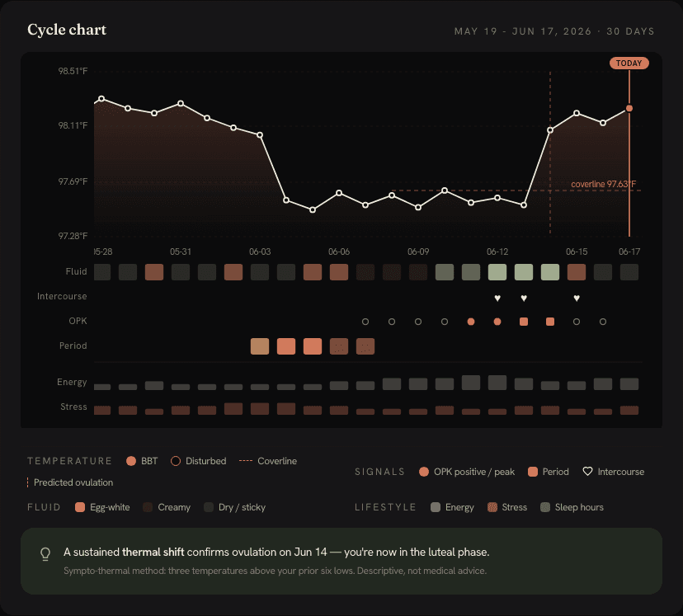Select the tan first period day square
Viewport: 683px width, 616px height.
pos(260,346)
